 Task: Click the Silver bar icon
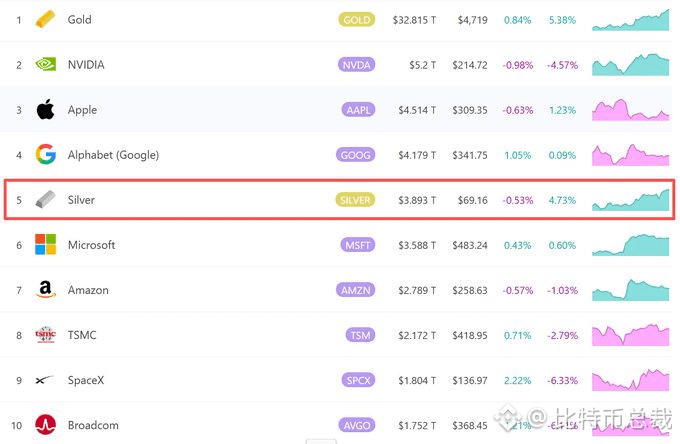[x=46, y=199]
